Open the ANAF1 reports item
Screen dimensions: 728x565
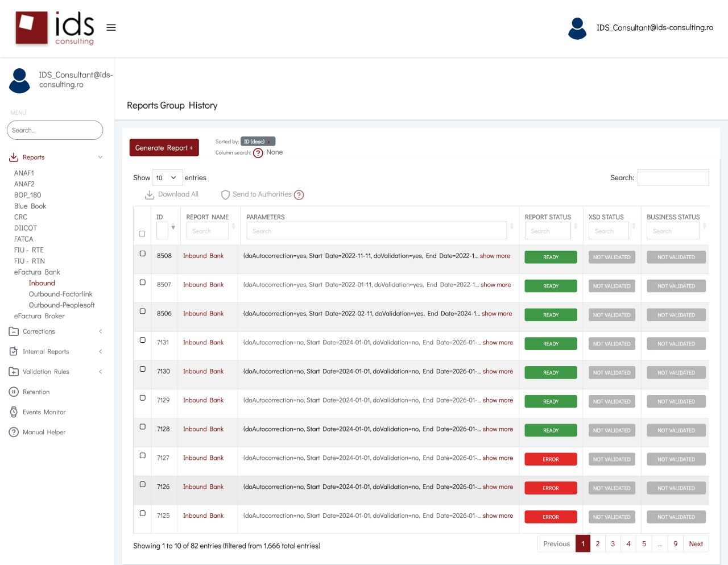(x=24, y=173)
